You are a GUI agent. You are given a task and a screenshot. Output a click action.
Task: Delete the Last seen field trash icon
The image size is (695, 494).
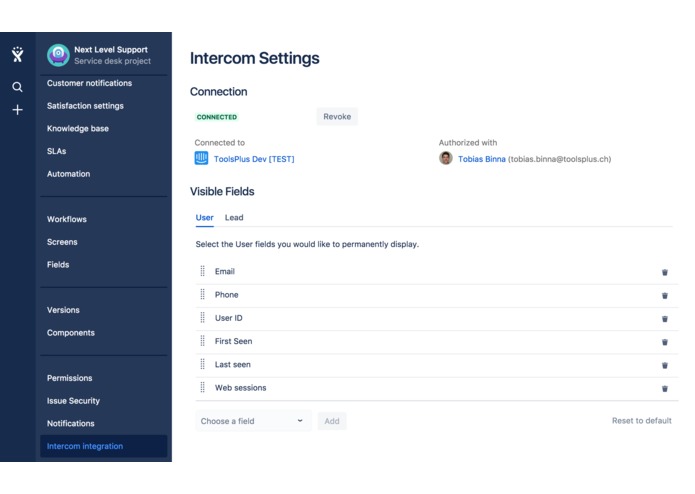[664, 366]
